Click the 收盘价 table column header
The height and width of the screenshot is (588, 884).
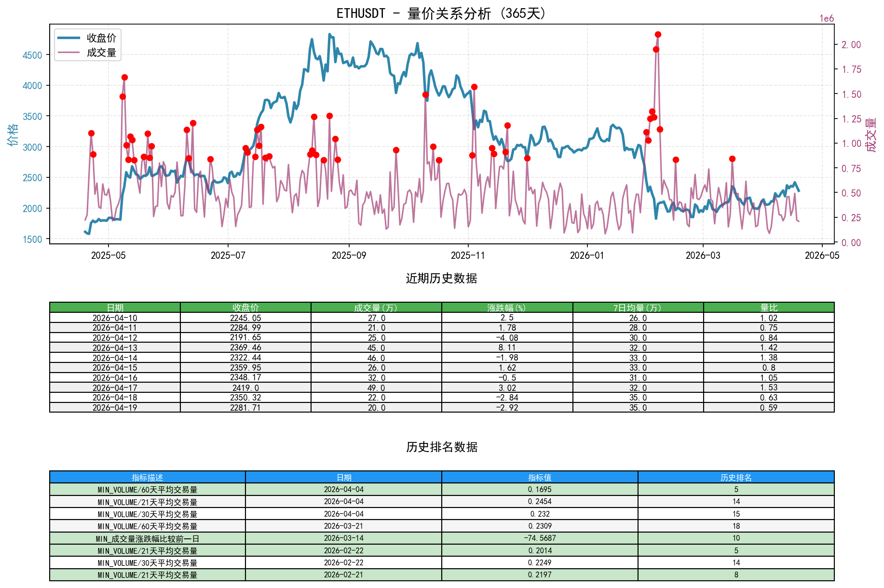click(x=245, y=307)
